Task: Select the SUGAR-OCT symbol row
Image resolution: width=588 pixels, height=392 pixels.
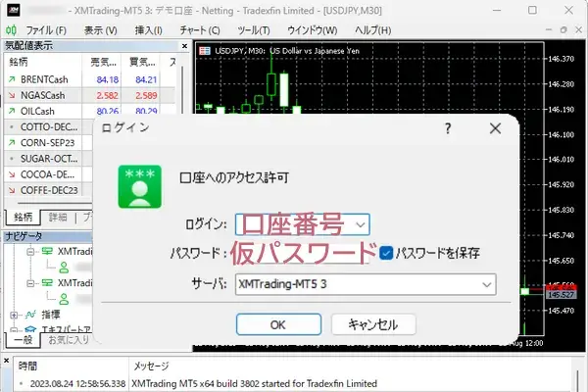Action: [x=48, y=159]
